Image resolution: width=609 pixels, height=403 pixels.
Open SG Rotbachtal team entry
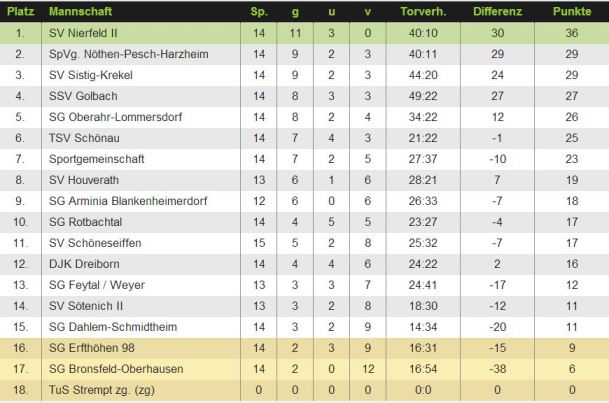[x=87, y=222]
